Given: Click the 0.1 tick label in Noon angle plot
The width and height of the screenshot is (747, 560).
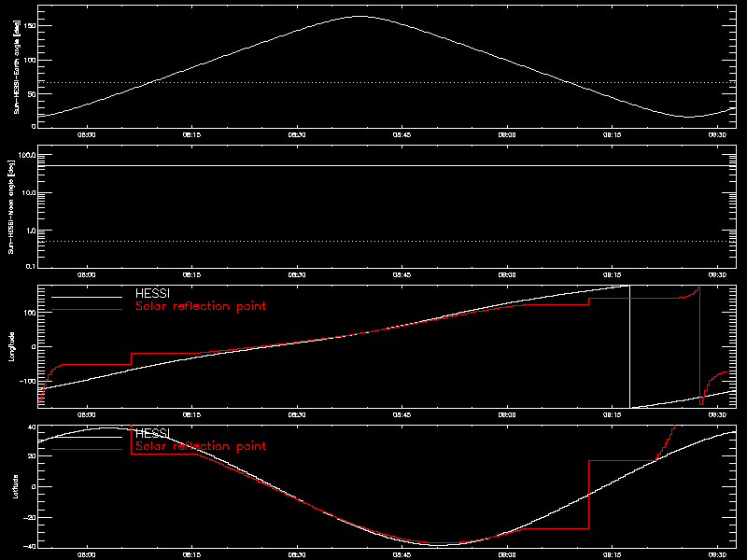Looking at the screenshot, I should click(x=31, y=267).
